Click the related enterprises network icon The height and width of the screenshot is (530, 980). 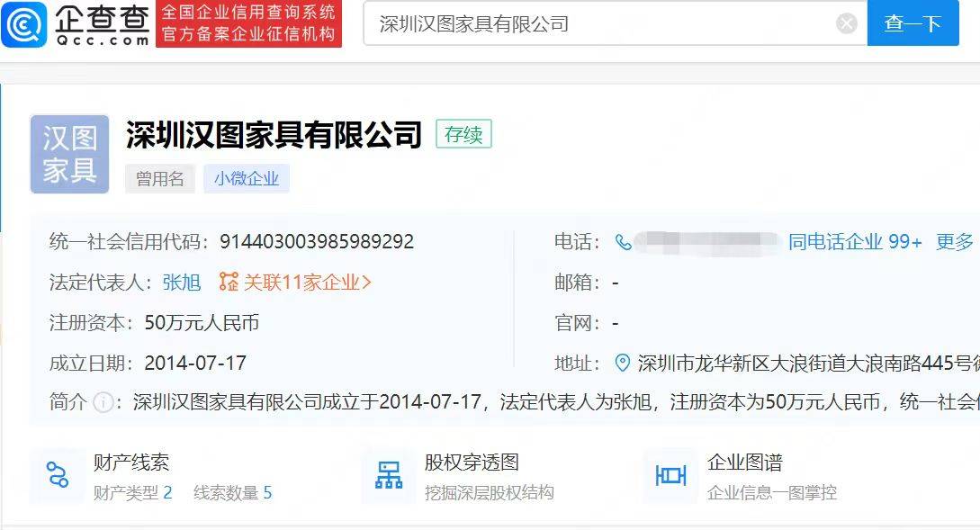(x=229, y=282)
